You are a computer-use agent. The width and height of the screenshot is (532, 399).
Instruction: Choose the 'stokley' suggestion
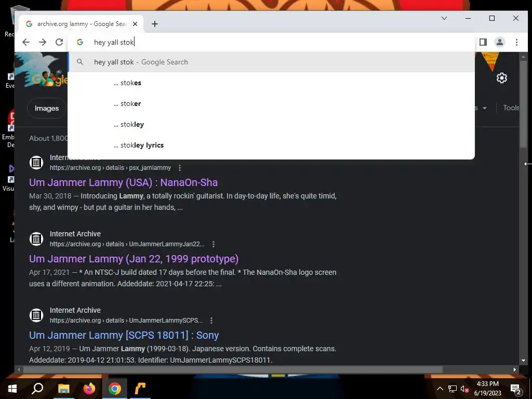tap(271, 124)
